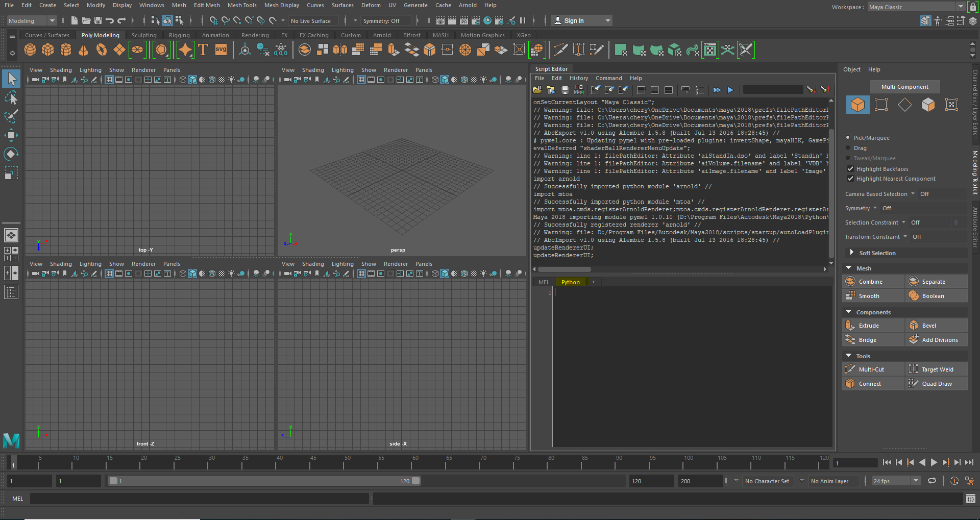Click the MEL command line input
Viewport: 980px width, 520px height.
point(199,499)
